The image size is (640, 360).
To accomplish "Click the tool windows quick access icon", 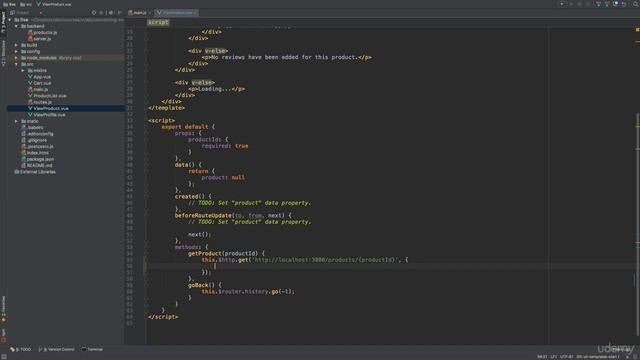I will pos(3,357).
